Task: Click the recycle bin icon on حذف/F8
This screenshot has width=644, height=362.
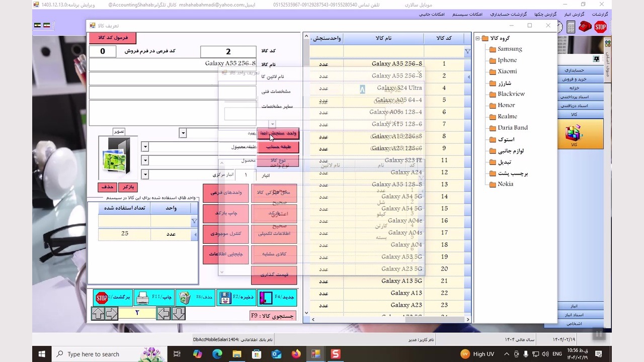Action: (x=185, y=298)
